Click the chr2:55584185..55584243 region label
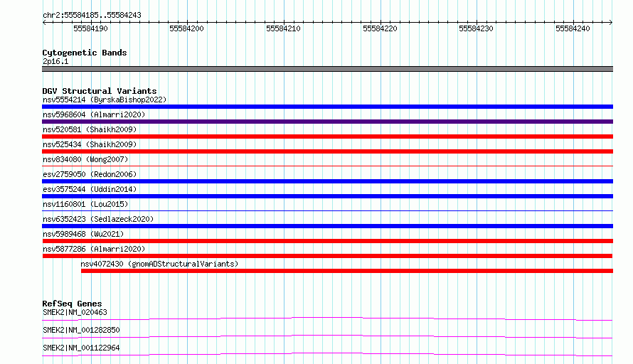Image resolution: width=633 pixels, height=364 pixels. (x=92, y=15)
